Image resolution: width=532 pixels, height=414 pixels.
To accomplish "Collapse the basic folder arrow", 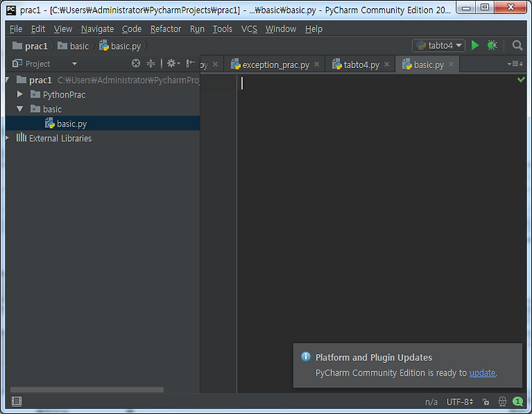I will point(20,109).
